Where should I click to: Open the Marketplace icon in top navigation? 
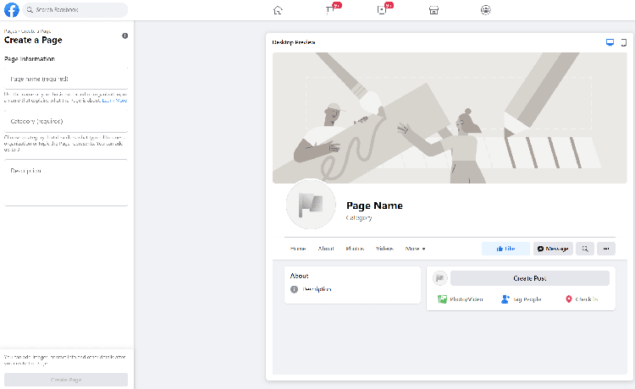click(x=434, y=10)
